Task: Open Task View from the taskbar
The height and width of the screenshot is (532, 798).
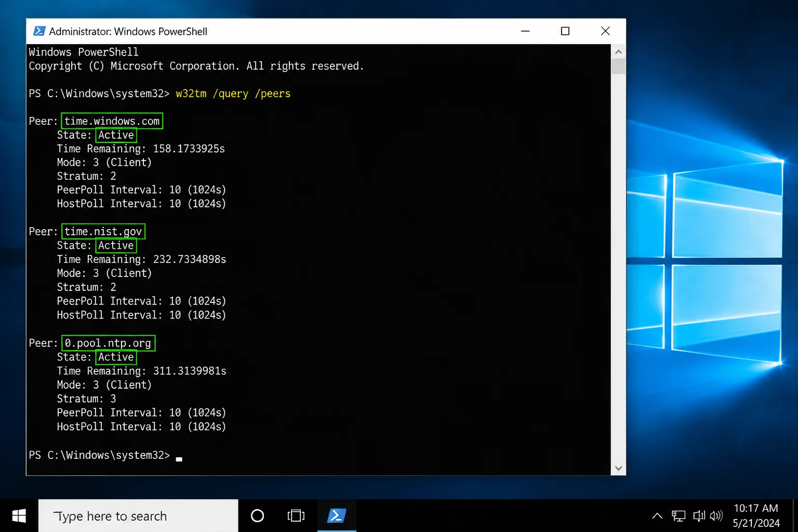Action: click(296, 516)
